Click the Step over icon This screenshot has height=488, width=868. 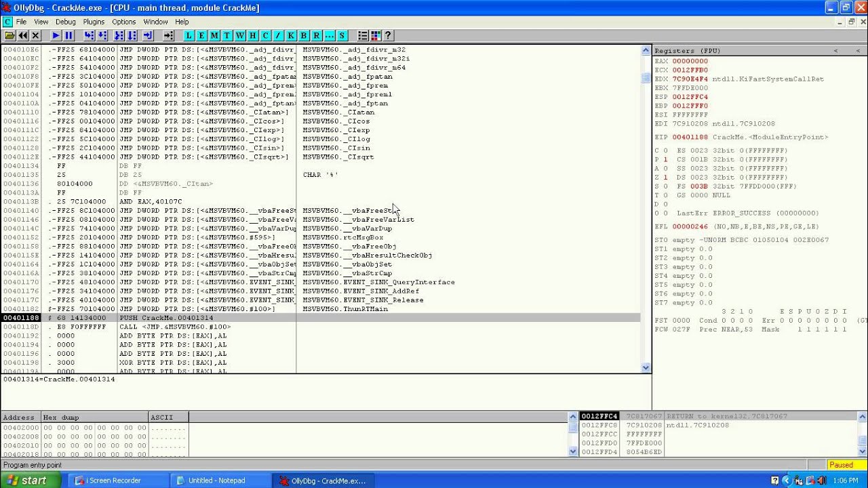(x=102, y=35)
